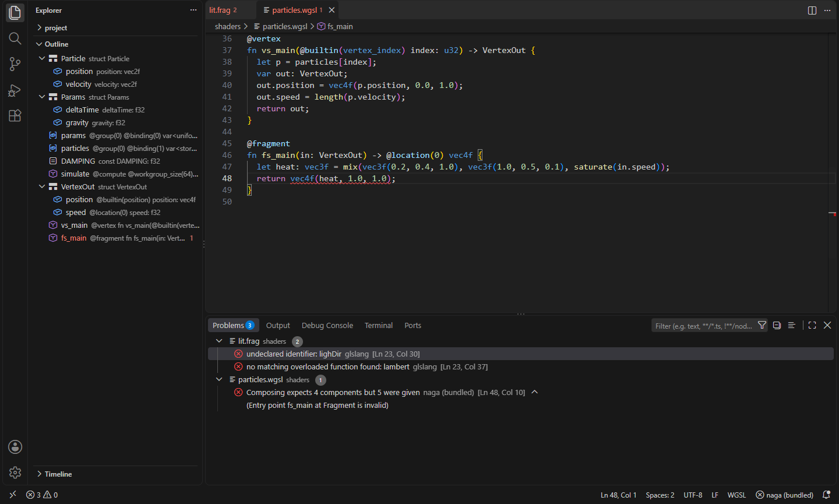The width and height of the screenshot is (839, 504).
Task: Click the error icon beside lambert problem
Action: [x=238, y=366]
